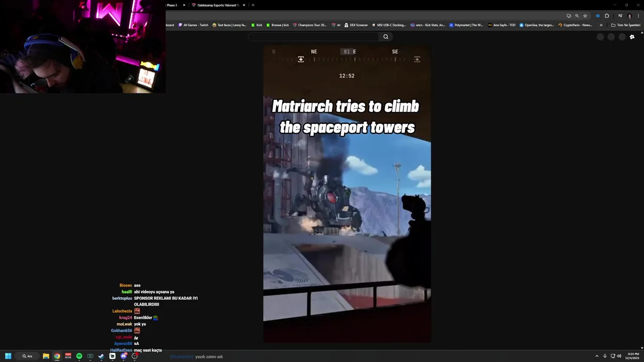
Task: Click chat username Ayavuz88
Action: 123,344
